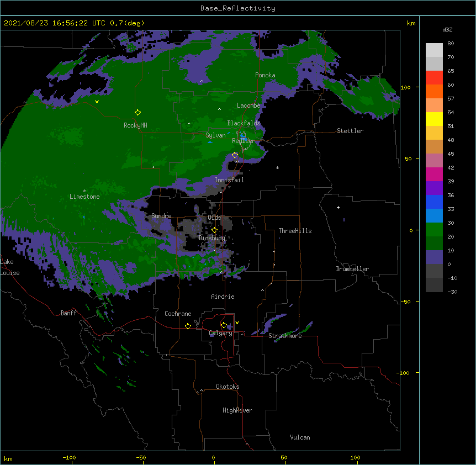476x465 pixels.
Task: Click the white asterisk marker east of Innisfail
Action: pos(277,167)
